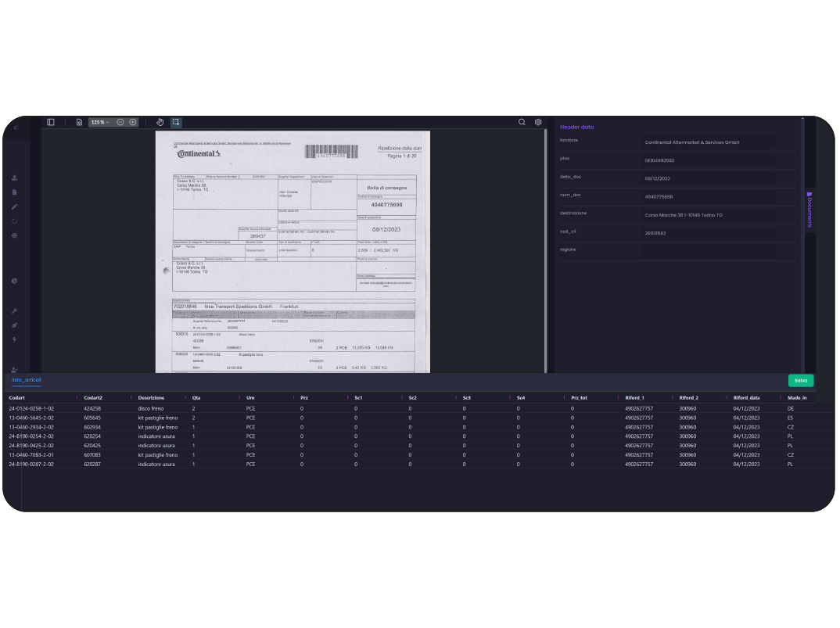This screenshot has width=840, height=628.
Task: Open the viewer settings gear
Action: pyautogui.click(x=538, y=122)
